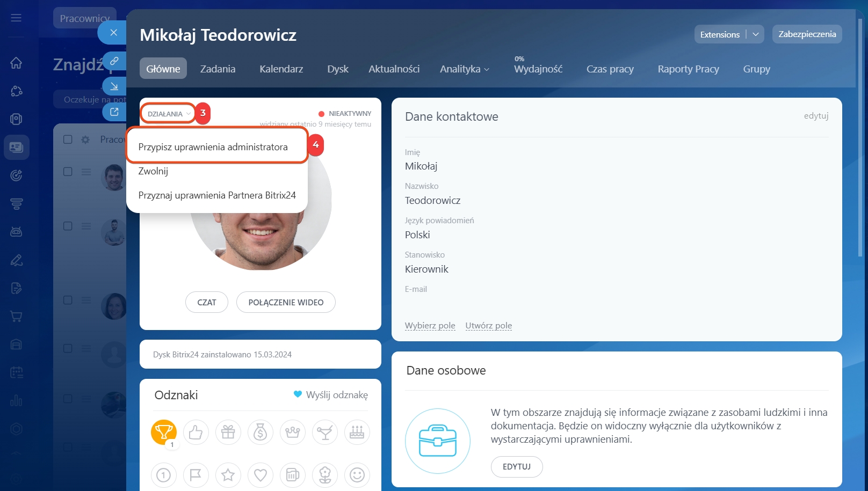Screen dimensions: 868x491
Task: Select the thumbs-up badge
Action: coord(196,432)
